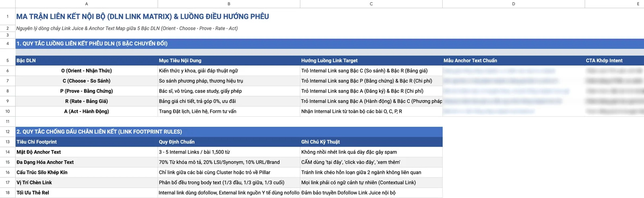Click cell 'Đảm bảo truyền Dofollow Link Juice nội bộ'

pyautogui.click(x=371, y=193)
